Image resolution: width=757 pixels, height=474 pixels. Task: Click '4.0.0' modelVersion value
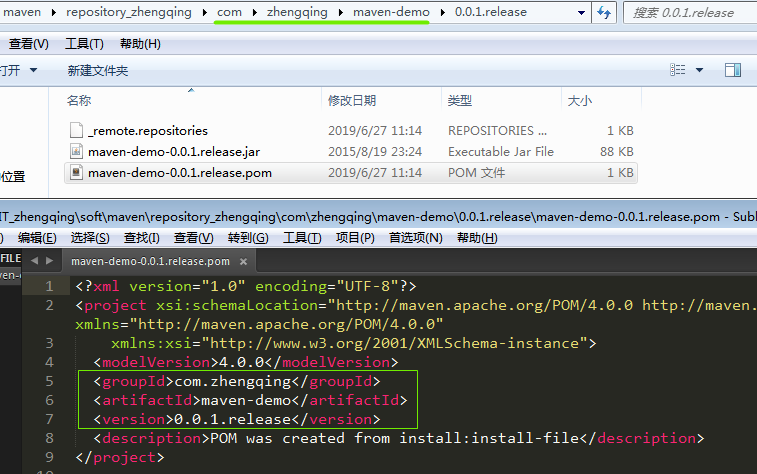point(241,362)
